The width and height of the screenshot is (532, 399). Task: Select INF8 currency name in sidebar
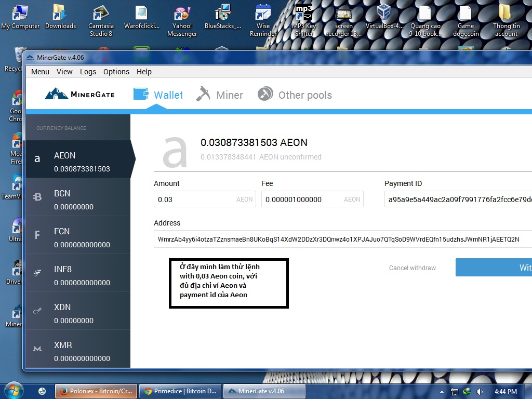[63, 270]
